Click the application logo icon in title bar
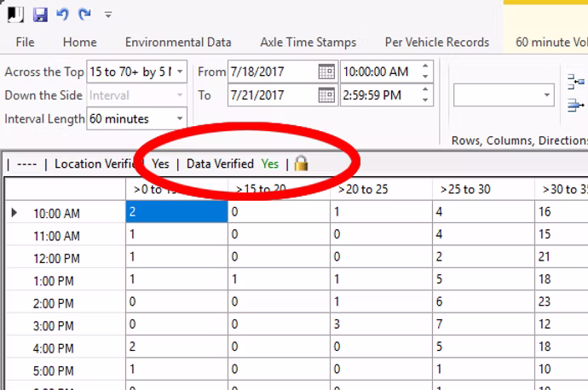This screenshot has width=588, height=390. 15,14
